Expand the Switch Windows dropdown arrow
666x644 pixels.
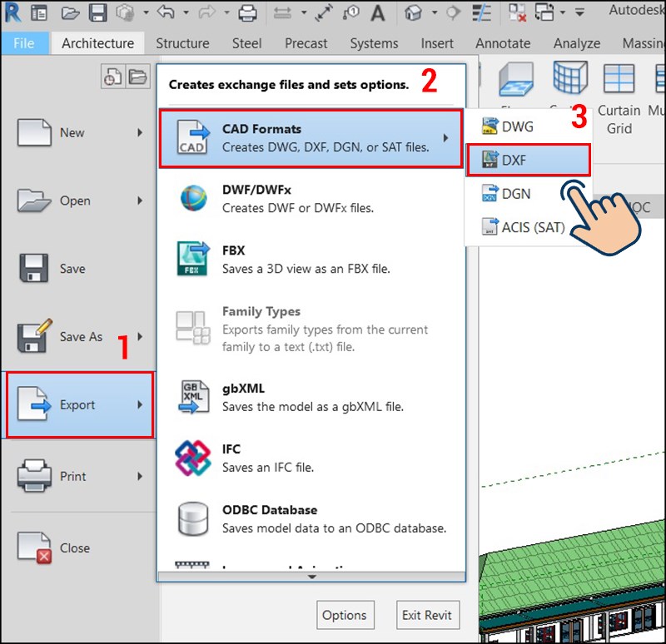(563, 12)
